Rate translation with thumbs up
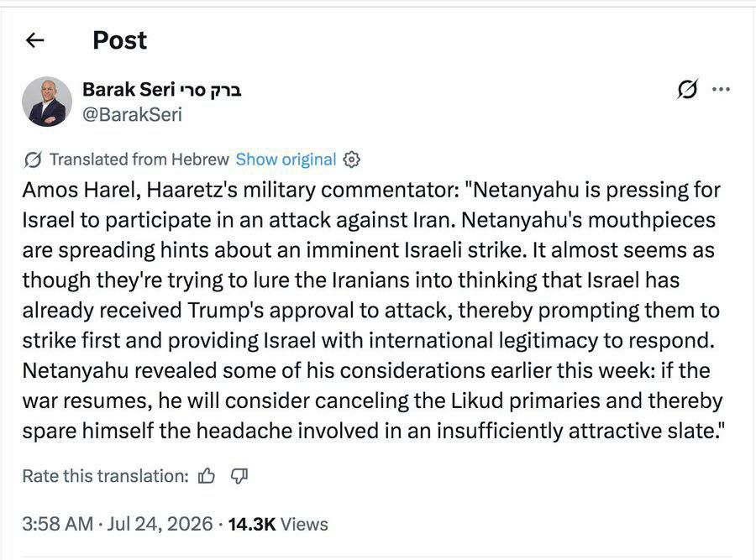Screen dimensions: 756x560 207,476
